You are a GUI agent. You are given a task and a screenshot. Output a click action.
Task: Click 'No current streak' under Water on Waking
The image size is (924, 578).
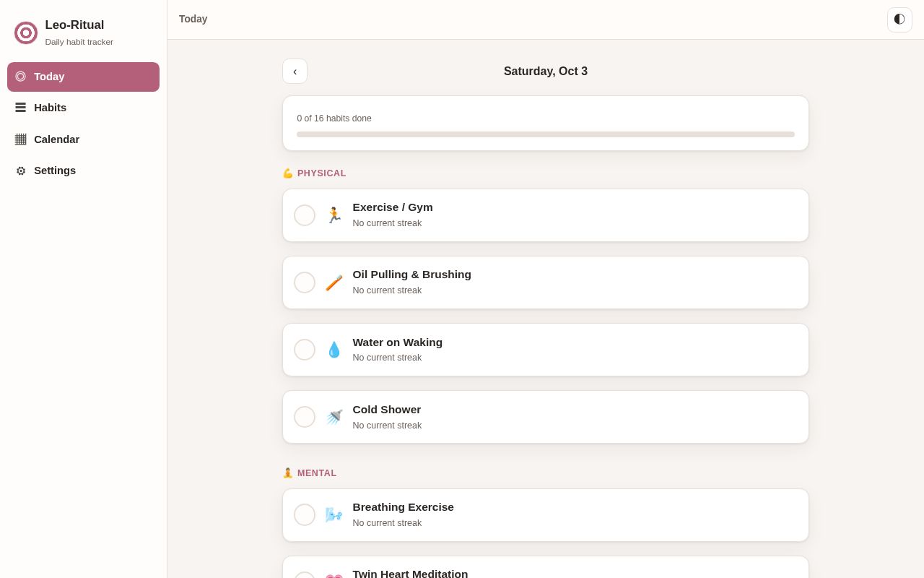pos(387,358)
